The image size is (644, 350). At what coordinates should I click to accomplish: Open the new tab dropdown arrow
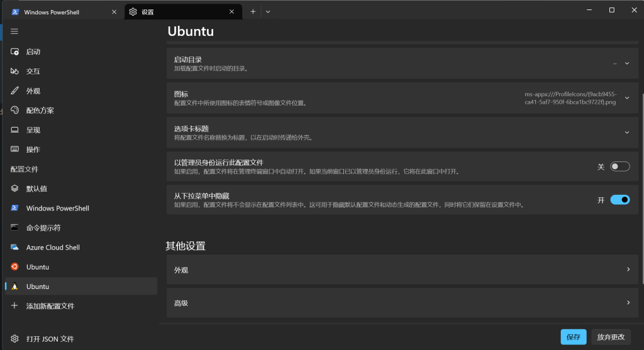coord(268,11)
